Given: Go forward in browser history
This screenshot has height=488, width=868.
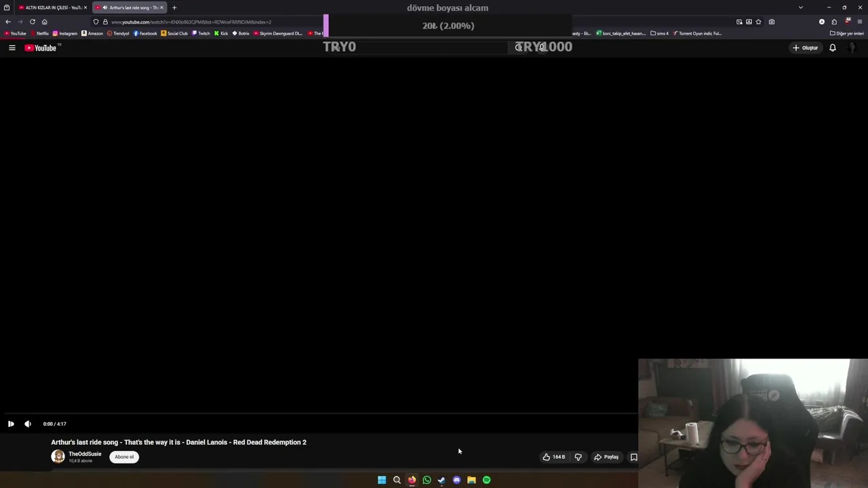Looking at the screenshot, I should coord(20,22).
